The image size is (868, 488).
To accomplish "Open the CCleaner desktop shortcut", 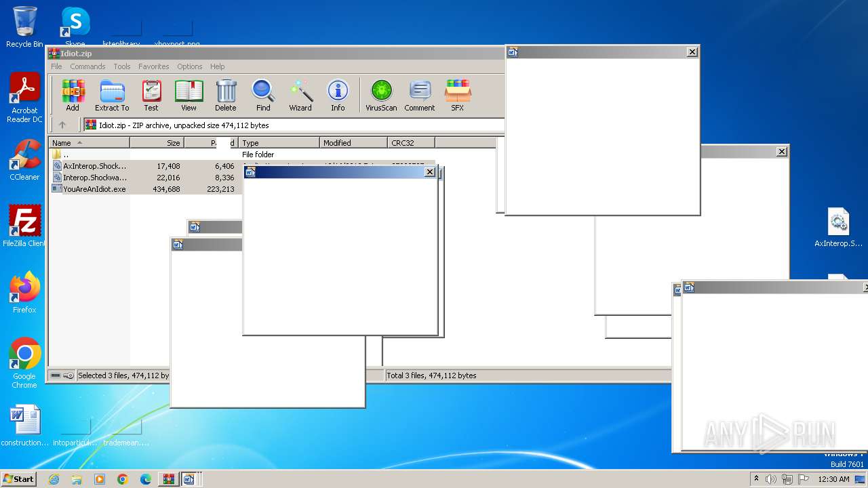I will pyautogui.click(x=24, y=160).
